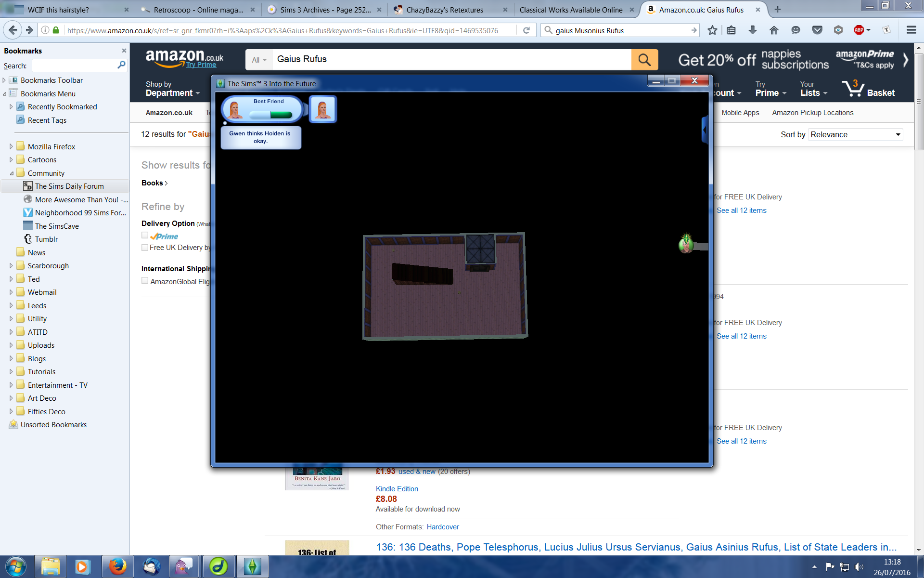
Task: Click Mobile Apps in Amazon nav
Action: (x=740, y=113)
